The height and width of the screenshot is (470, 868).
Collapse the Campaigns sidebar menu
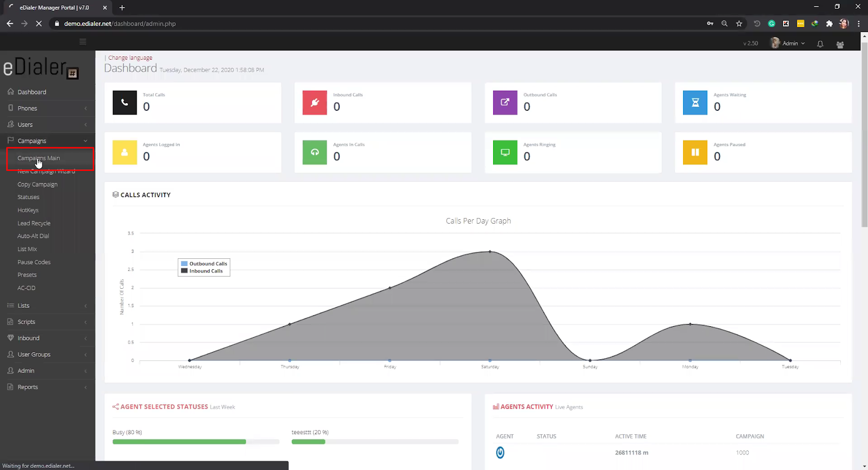click(48, 141)
